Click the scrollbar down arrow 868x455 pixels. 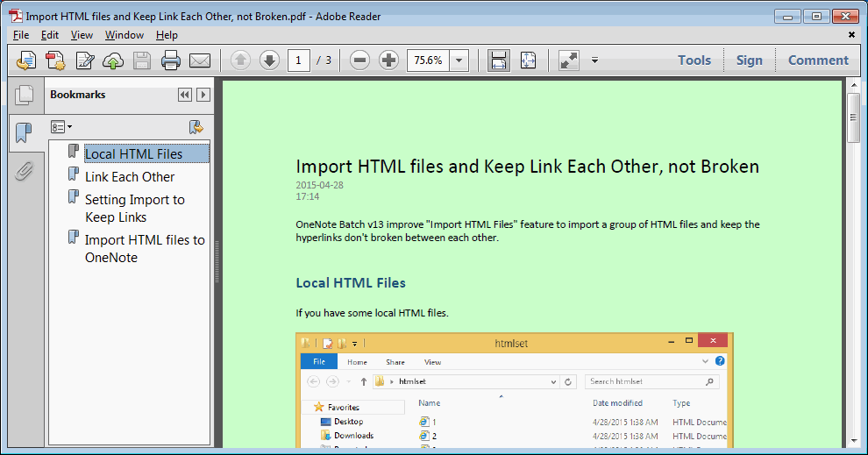853,441
